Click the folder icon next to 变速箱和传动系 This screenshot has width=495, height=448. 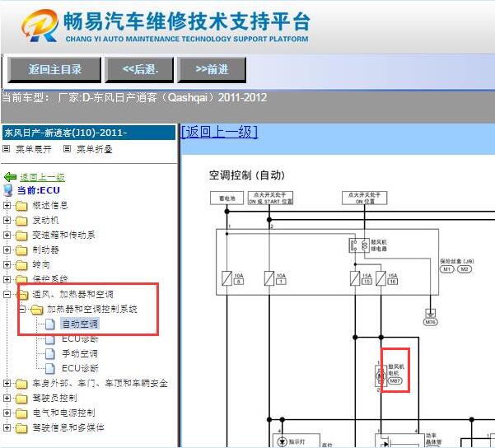coord(21,236)
